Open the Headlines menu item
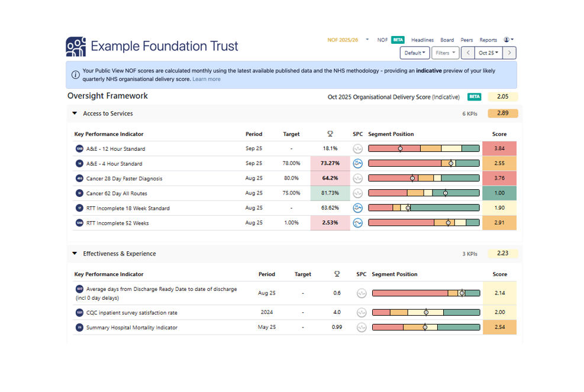This screenshot has height=392, width=584. click(x=422, y=40)
